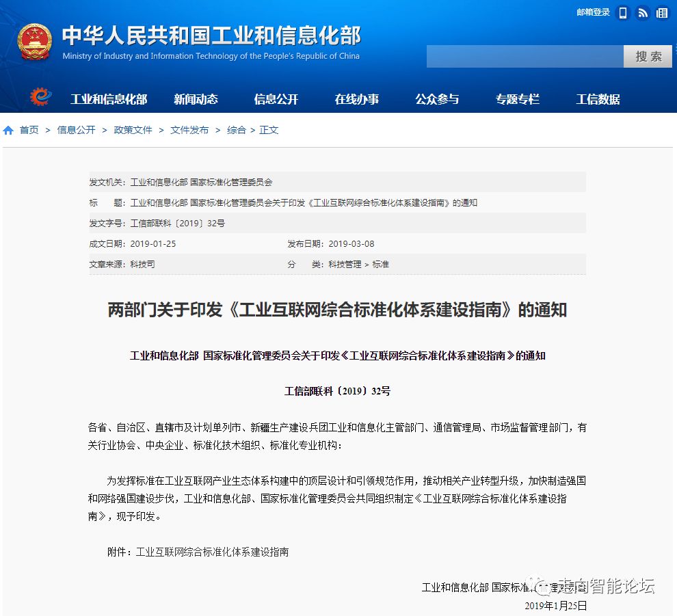This screenshot has height=616, width=677.
Task: Click the bold subtitle naming both agencies
Action: (337, 356)
